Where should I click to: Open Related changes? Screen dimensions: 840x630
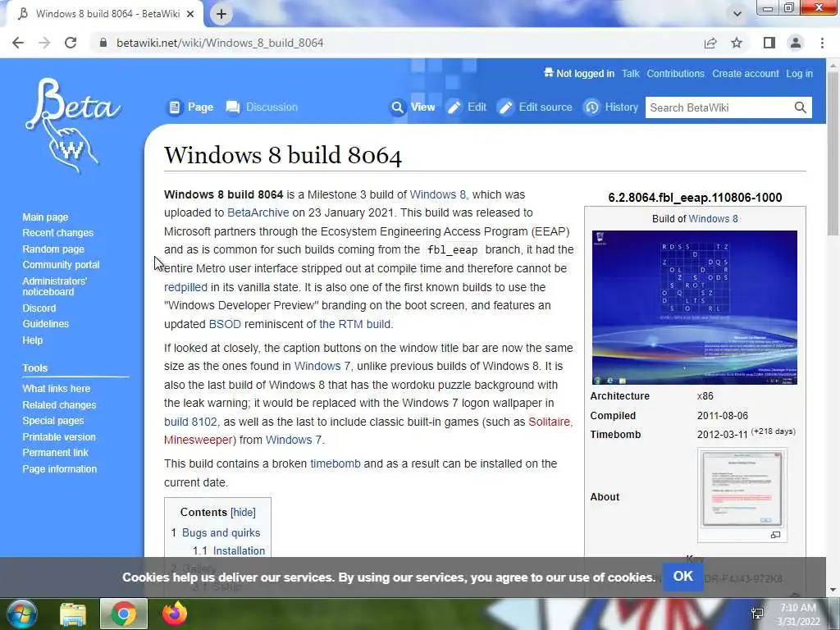click(x=59, y=404)
